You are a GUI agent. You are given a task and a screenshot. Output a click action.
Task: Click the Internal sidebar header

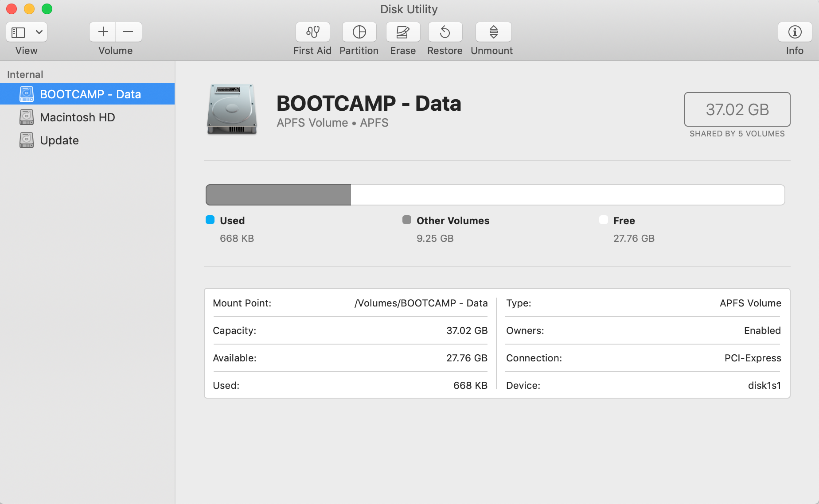point(25,74)
